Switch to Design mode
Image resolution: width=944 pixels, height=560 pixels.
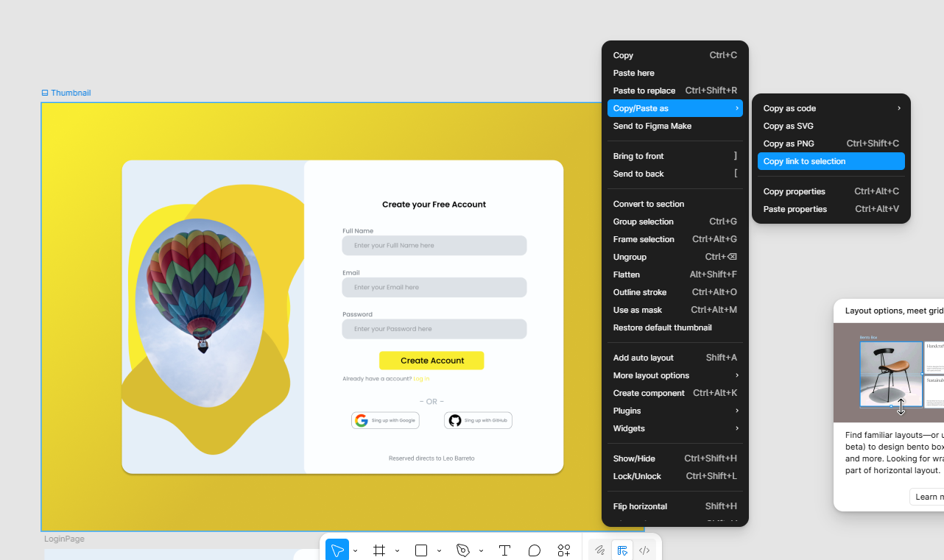coord(622,550)
